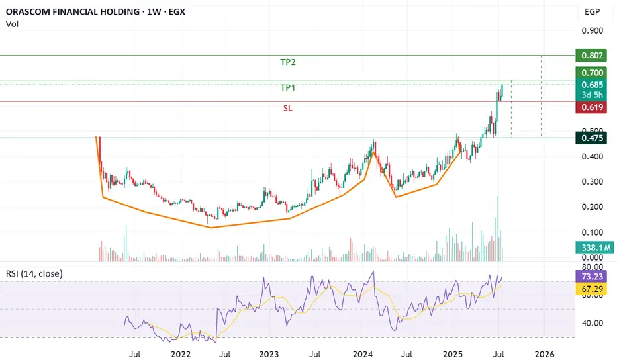Image resolution: width=617 pixels, height=364 pixels.
Task: Click the RSI value 73.23 label
Action: click(x=591, y=276)
